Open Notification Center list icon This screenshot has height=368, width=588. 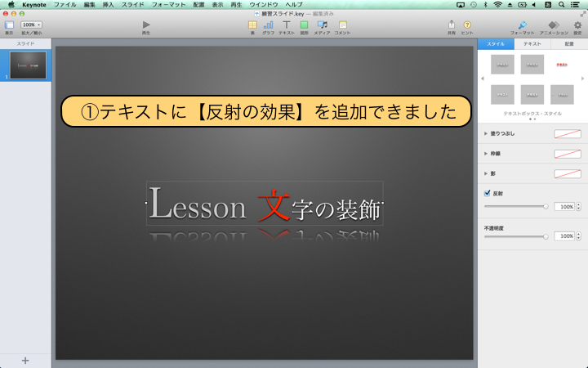pyautogui.click(x=575, y=5)
